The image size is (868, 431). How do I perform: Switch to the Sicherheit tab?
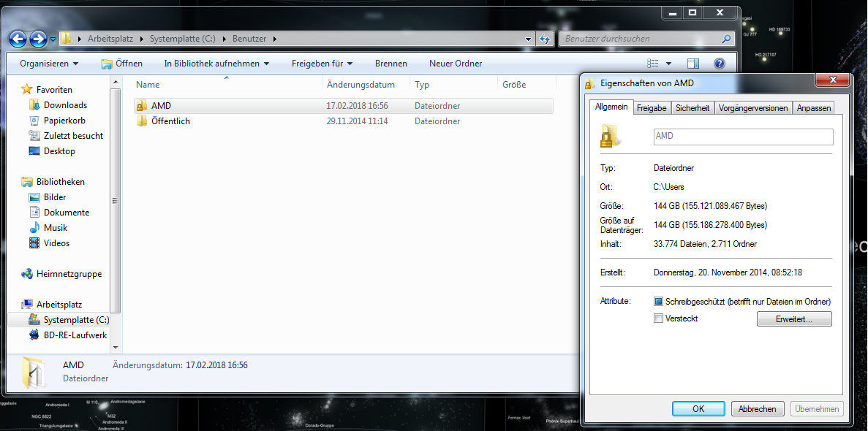tap(692, 108)
